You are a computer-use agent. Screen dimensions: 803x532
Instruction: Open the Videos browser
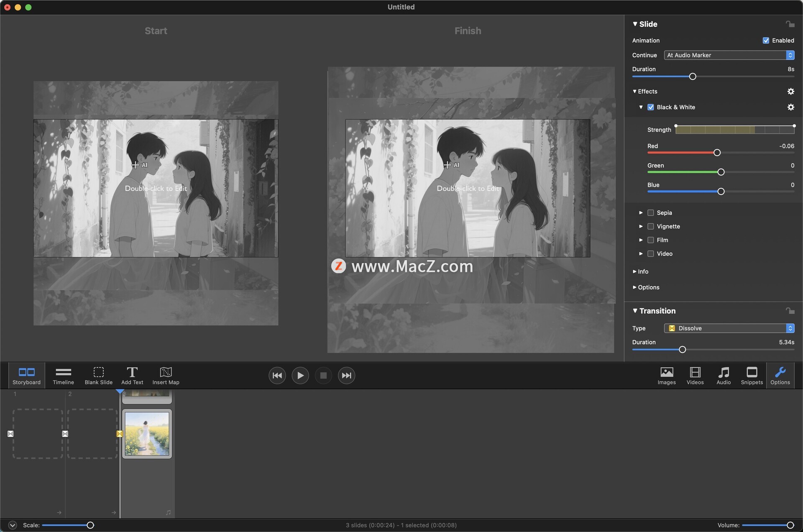coord(695,376)
